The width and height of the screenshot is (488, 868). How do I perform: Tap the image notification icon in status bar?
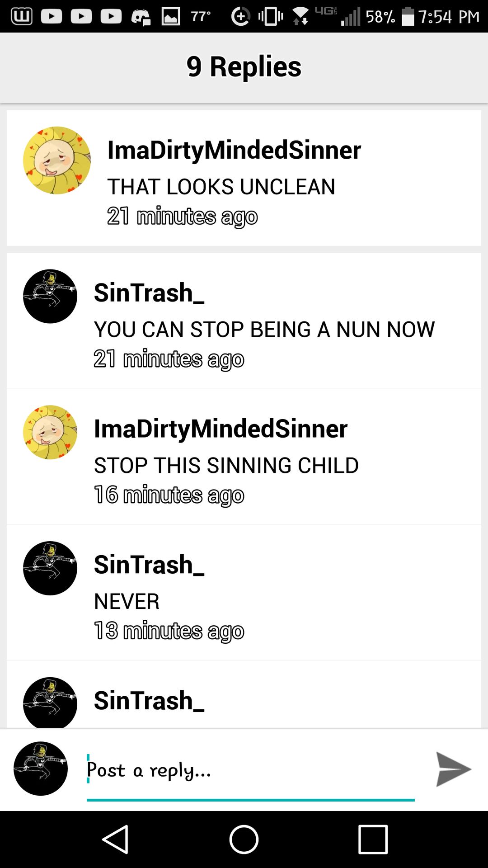coord(171,17)
